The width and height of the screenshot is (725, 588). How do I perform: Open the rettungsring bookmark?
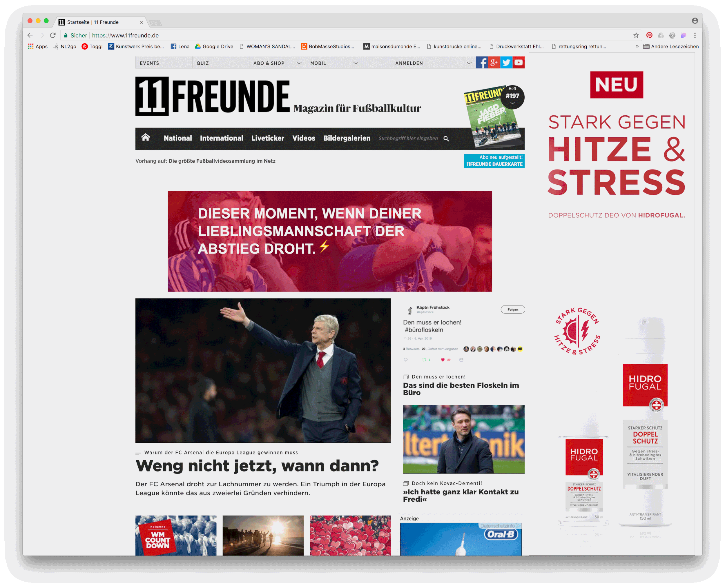579,46
